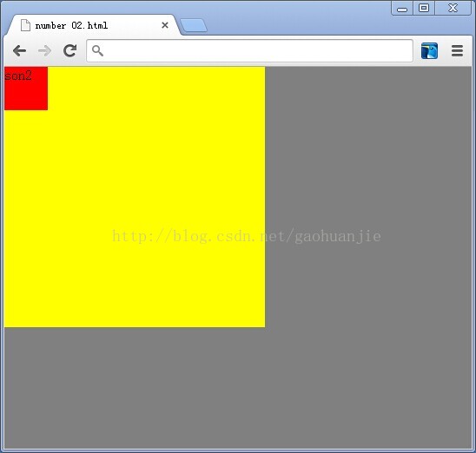Screen dimensions: 476x453
Task: Click the page icon on the tab
Action: pos(25,25)
